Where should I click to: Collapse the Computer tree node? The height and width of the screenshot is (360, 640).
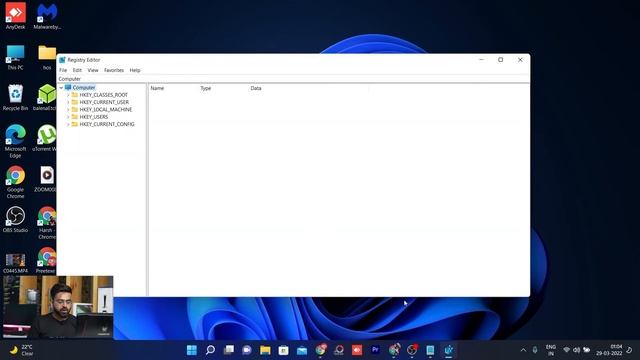point(61,88)
